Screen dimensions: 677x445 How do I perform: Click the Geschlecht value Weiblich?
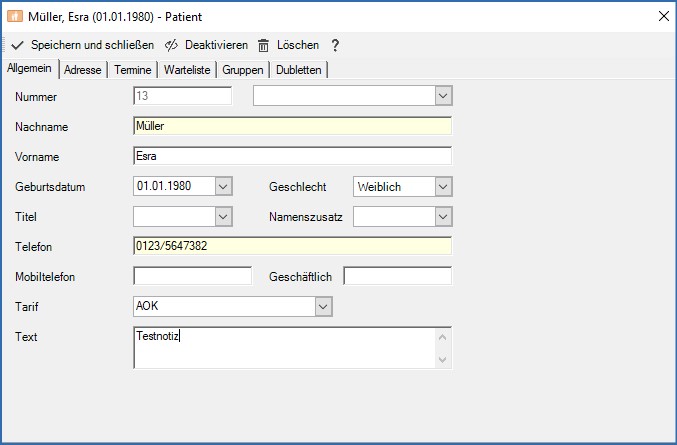coord(379,187)
